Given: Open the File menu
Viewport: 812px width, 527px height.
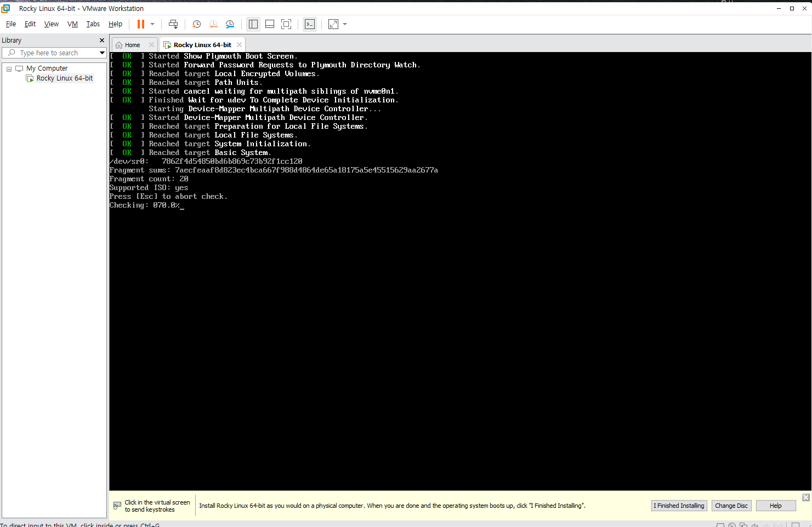Looking at the screenshot, I should tap(11, 24).
